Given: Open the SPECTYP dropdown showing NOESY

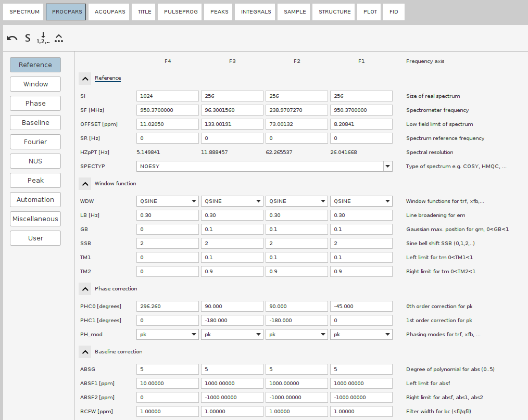Looking at the screenshot, I should tap(387, 166).
